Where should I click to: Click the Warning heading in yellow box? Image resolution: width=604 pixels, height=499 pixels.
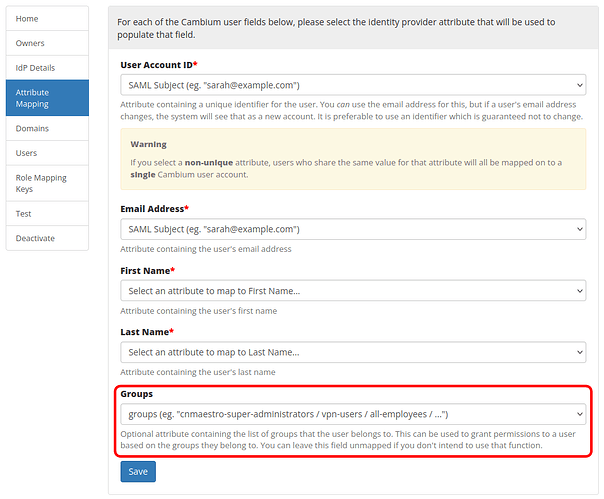coord(148,144)
